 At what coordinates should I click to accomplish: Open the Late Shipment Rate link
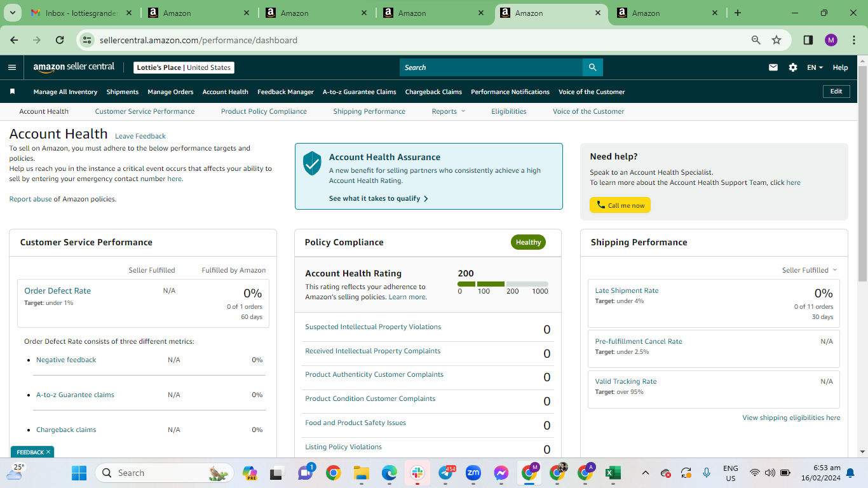[x=627, y=290]
